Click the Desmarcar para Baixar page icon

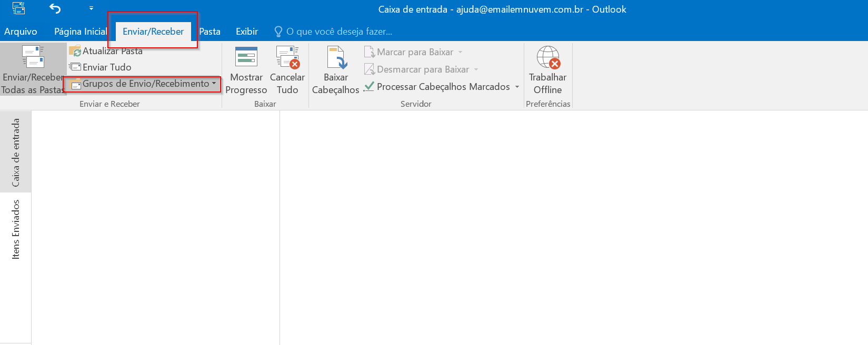click(x=370, y=69)
